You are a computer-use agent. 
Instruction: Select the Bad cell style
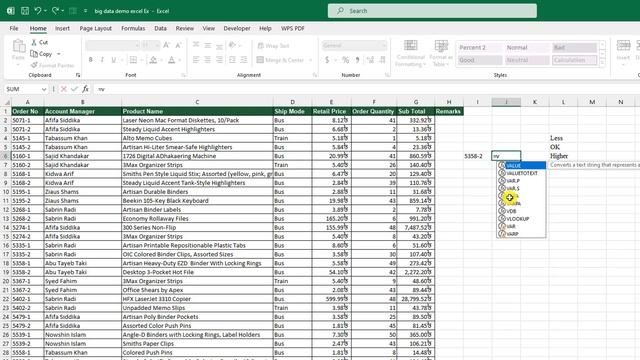[x=574, y=47]
